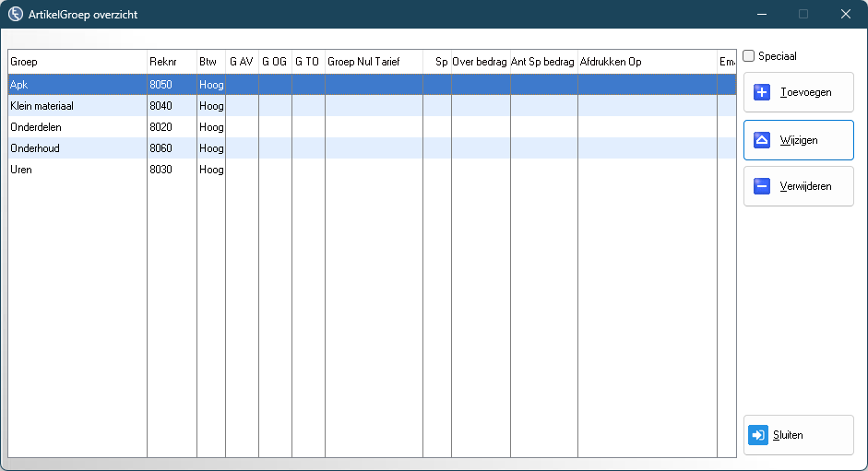This screenshot has height=471, width=868.
Task: Click the Sluiten exit arrow icon
Action: click(758, 435)
